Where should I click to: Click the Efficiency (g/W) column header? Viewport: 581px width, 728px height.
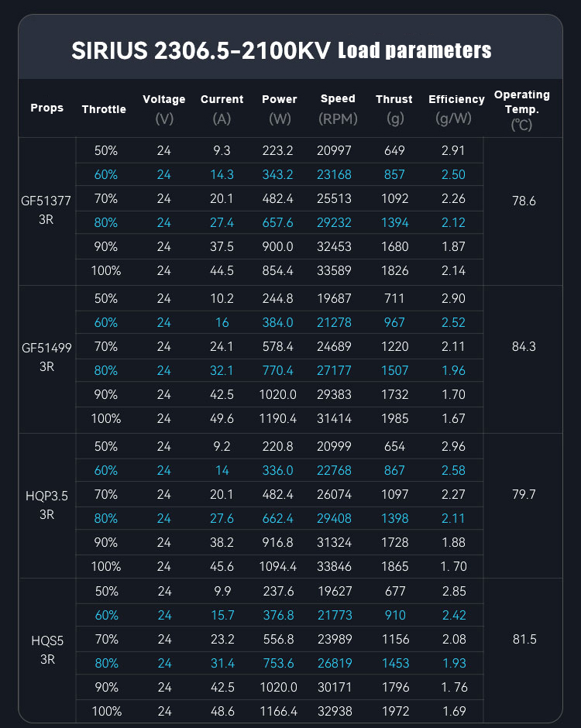456,108
